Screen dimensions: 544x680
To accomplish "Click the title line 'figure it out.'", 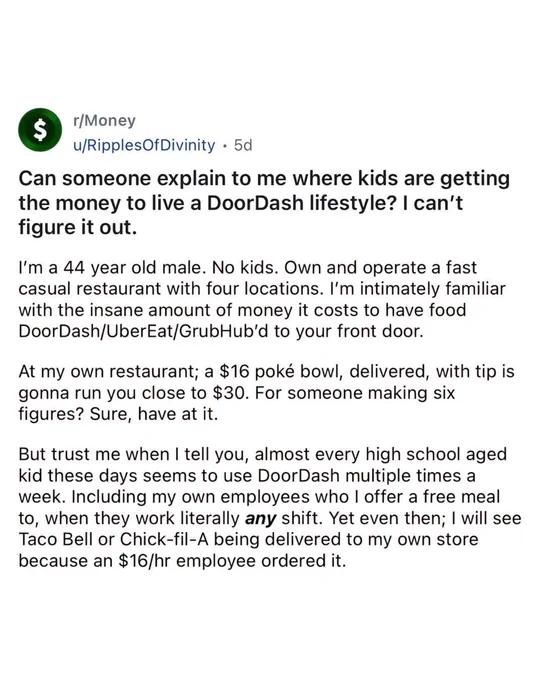I will coord(78,227).
